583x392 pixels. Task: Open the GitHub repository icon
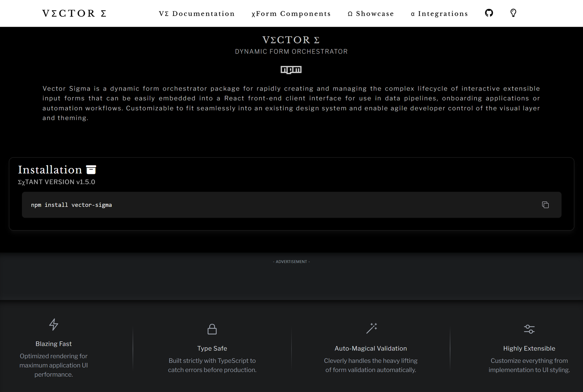coord(489,13)
